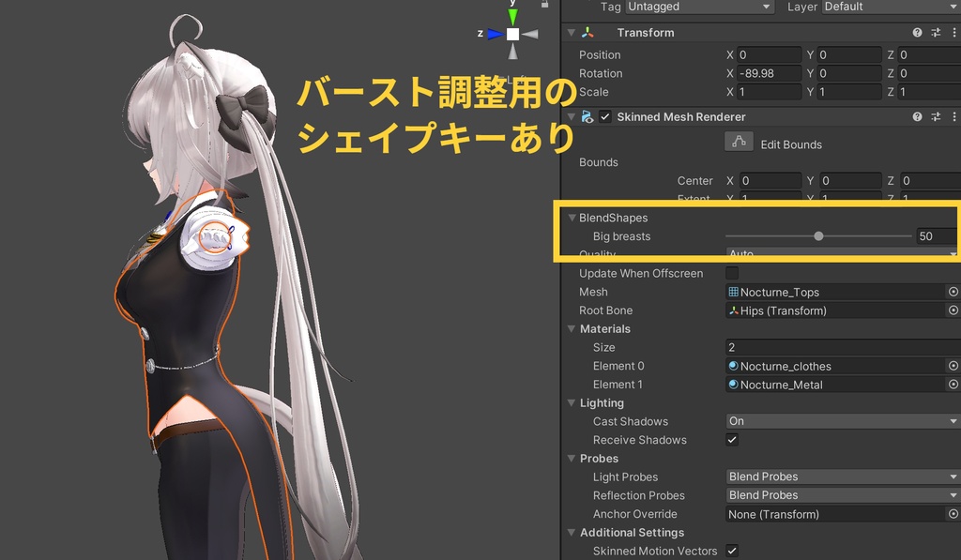Click the green Y axis gizmo cone
Image resolution: width=961 pixels, height=560 pixels.
tap(512, 16)
